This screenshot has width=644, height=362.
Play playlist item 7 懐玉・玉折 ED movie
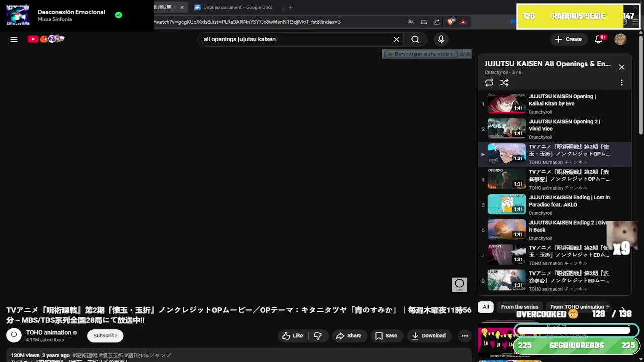[555, 256]
